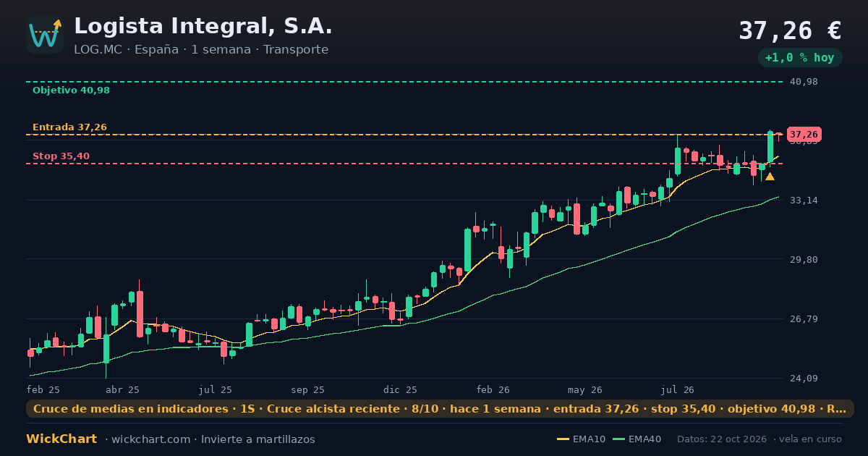Click the EMA10 legend entry
The image size is (868, 456).
click(x=581, y=439)
